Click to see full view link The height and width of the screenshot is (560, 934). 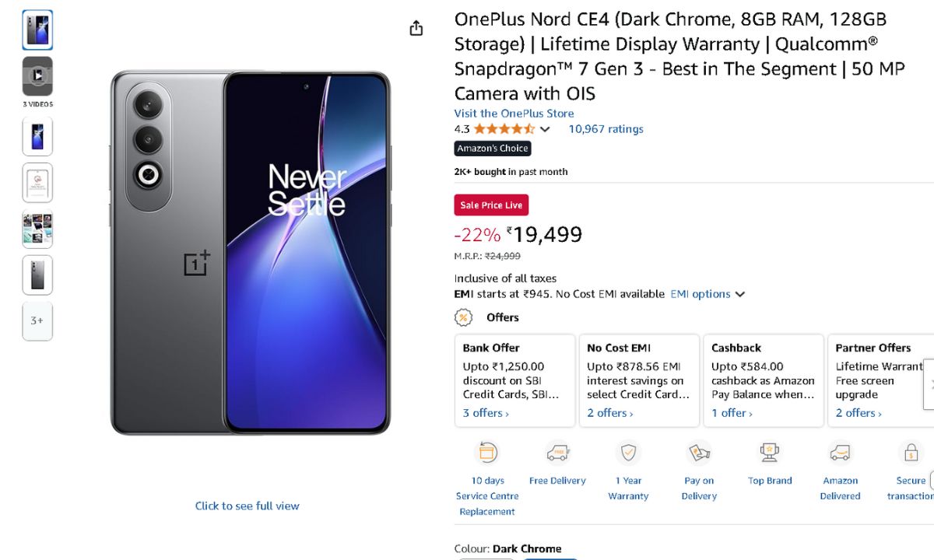click(x=247, y=506)
